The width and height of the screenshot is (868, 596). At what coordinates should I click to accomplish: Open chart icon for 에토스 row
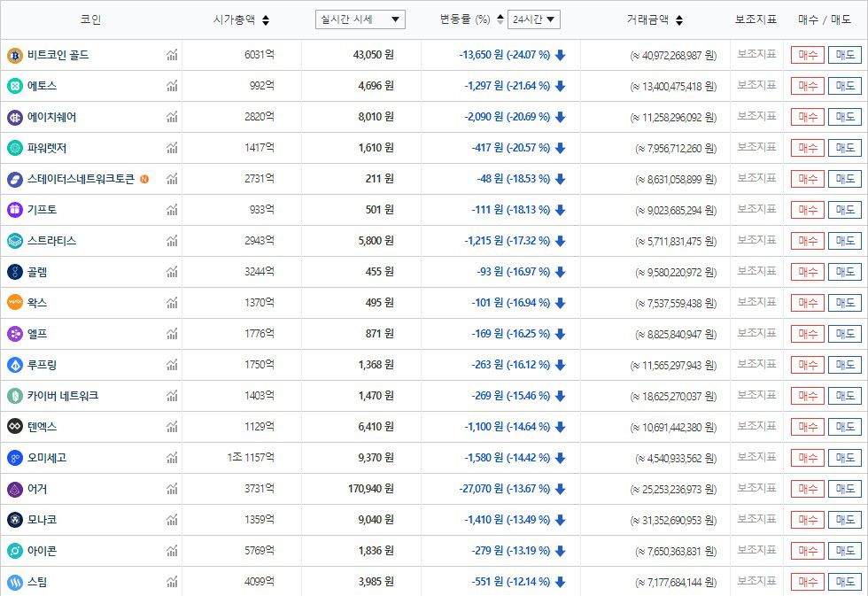pyautogui.click(x=172, y=86)
